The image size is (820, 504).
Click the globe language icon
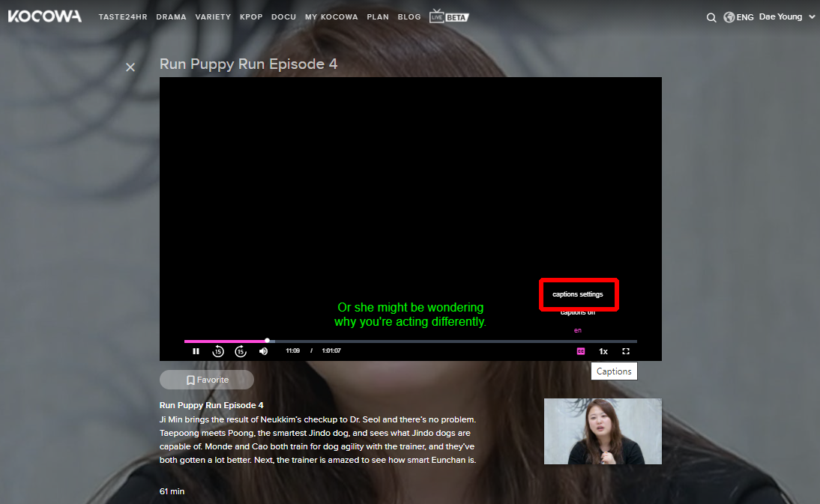[x=729, y=17]
